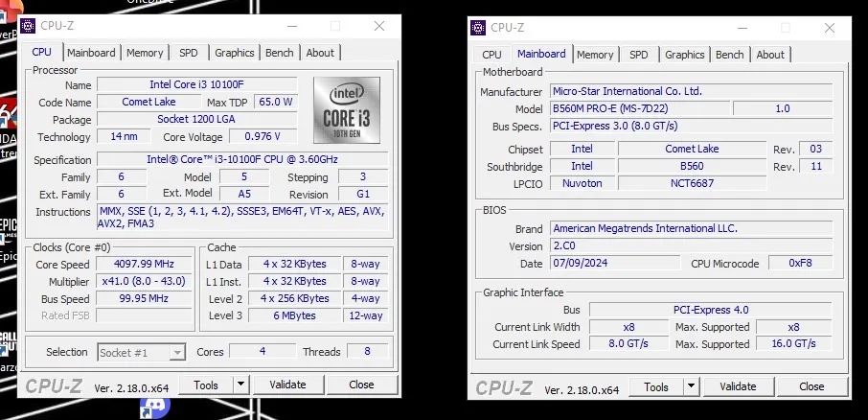Click the southbridge value 'B560'
The image size is (868, 420).
pos(692,166)
